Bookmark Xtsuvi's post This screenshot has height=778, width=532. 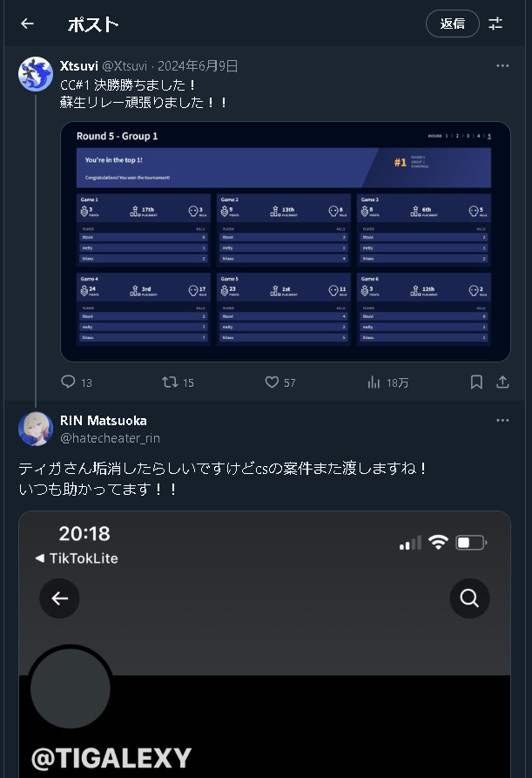(x=476, y=382)
